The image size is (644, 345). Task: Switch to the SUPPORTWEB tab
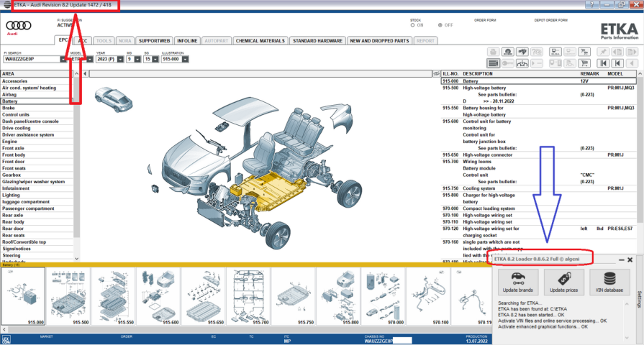tap(154, 41)
